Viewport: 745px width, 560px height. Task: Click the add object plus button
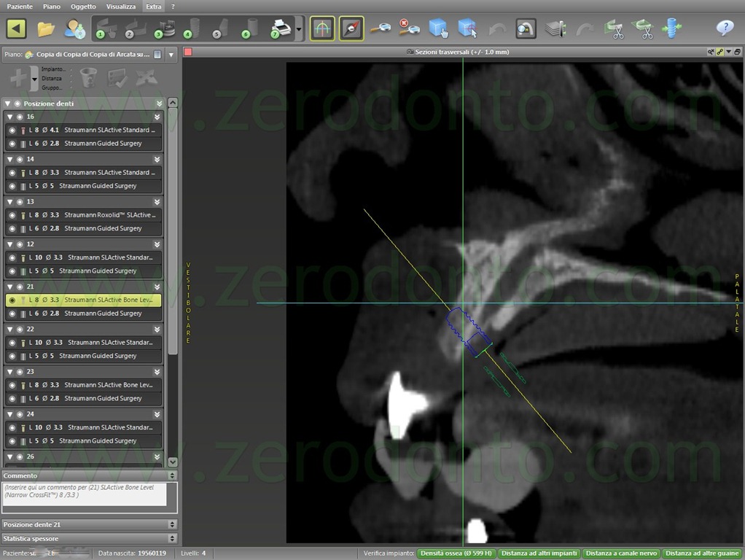tap(18, 77)
